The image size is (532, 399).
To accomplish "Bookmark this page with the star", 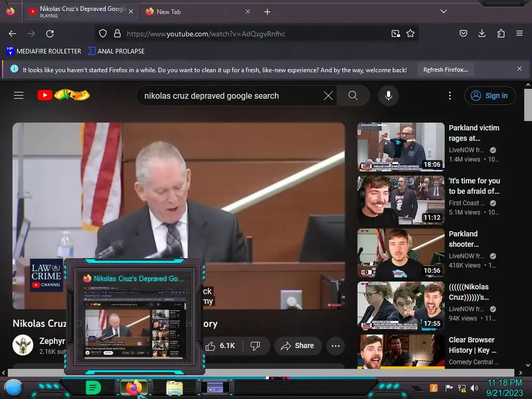I will click(x=410, y=34).
